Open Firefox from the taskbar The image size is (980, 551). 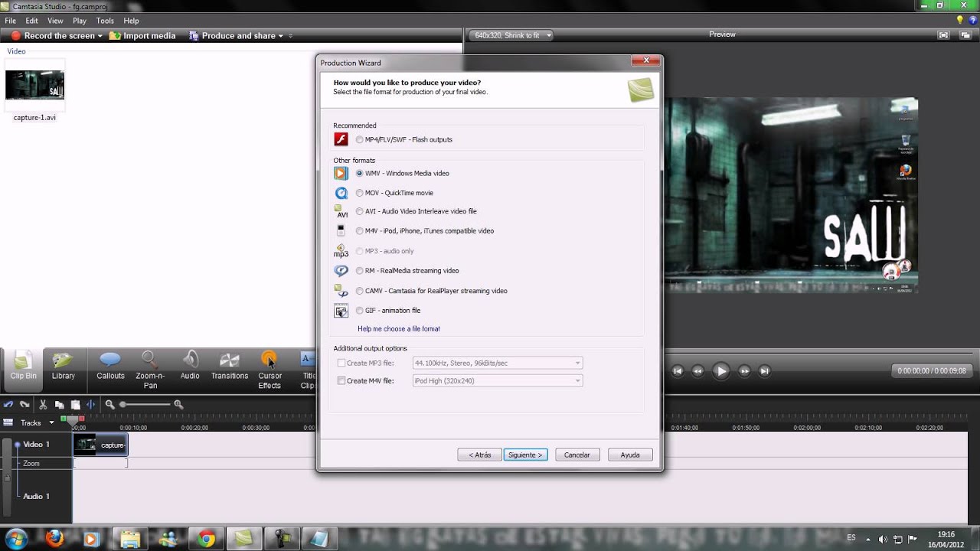54,539
